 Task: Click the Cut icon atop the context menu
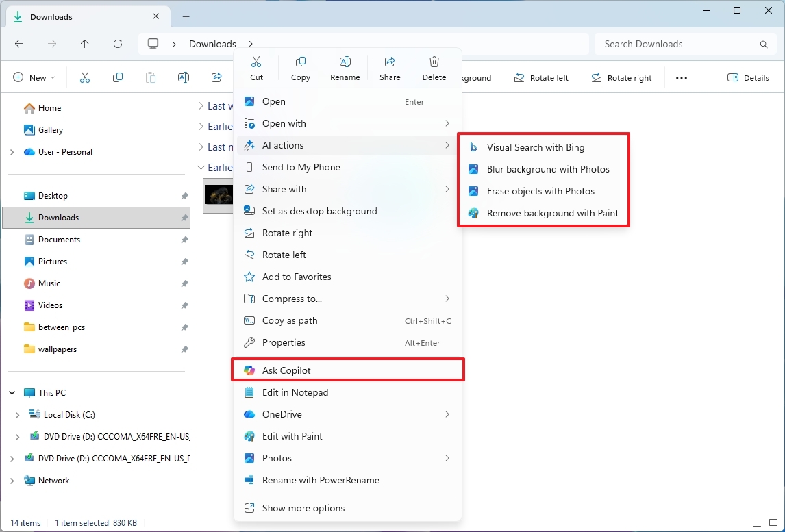click(256, 62)
